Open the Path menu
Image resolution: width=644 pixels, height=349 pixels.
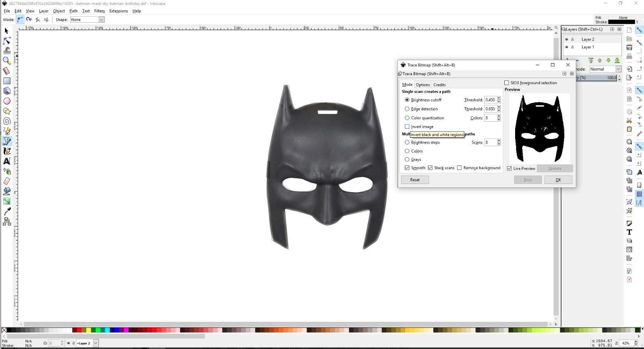point(74,11)
